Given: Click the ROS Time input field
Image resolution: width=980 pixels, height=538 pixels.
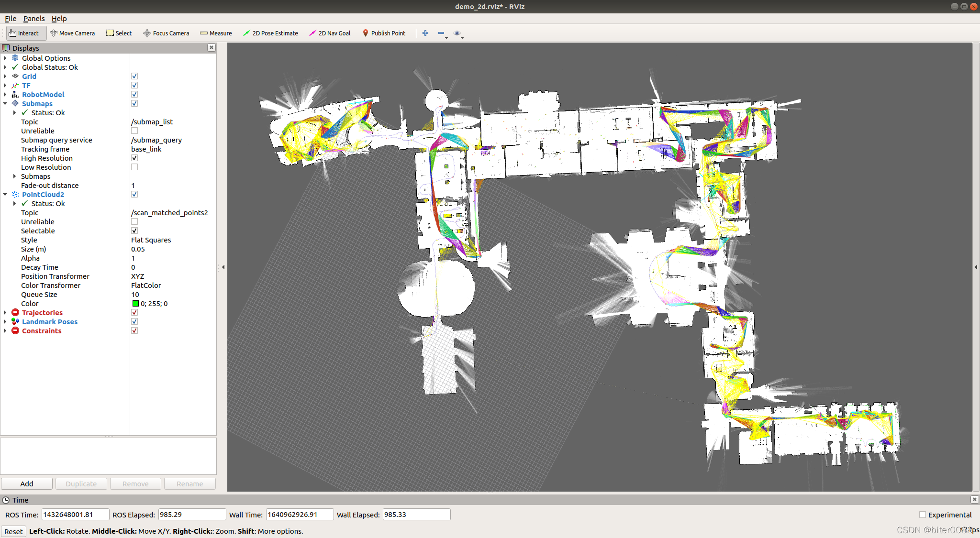Looking at the screenshot, I should [75, 515].
